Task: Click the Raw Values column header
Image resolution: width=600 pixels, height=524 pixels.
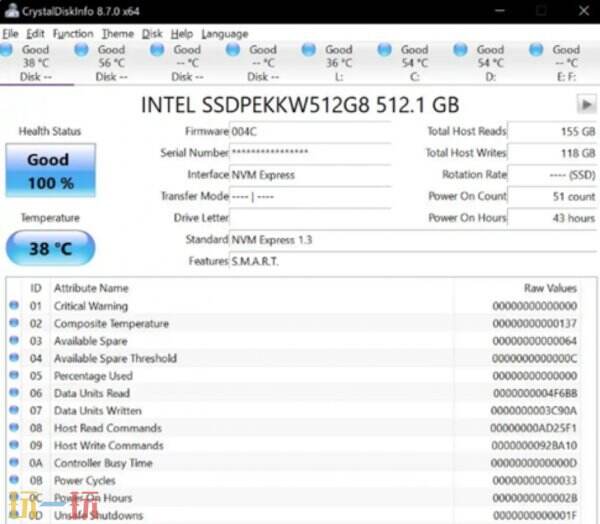Action: point(550,288)
